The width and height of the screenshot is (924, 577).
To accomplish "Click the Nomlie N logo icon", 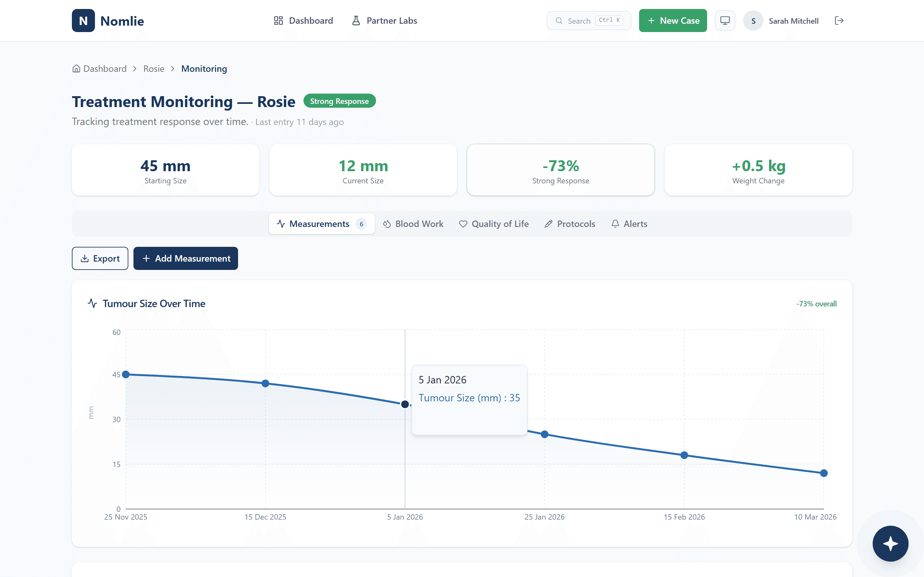I will [x=83, y=21].
